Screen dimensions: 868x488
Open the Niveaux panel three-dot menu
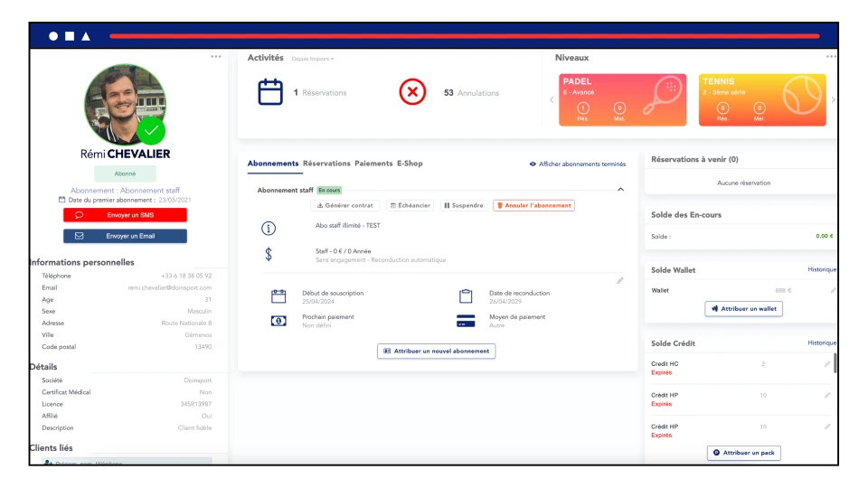pos(831,56)
